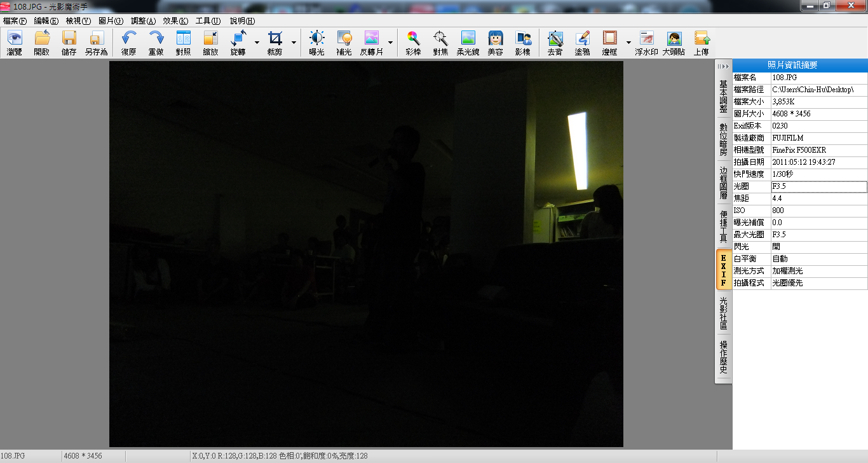Click the 照片資訊摘要 panel header
Viewport: 868px width, 463px height.
(800, 65)
